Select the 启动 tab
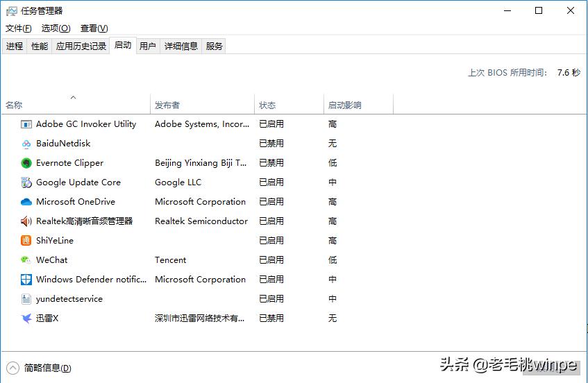 pos(123,45)
